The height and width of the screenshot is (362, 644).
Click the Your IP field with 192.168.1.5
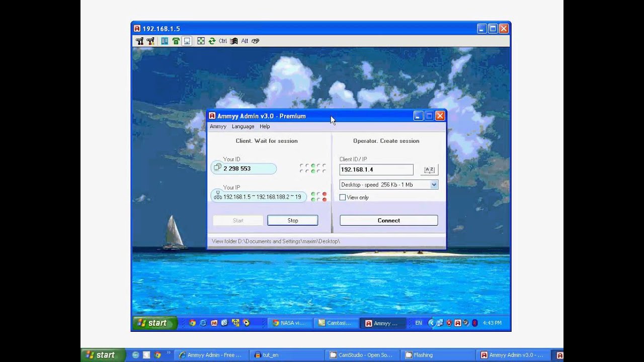258,197
